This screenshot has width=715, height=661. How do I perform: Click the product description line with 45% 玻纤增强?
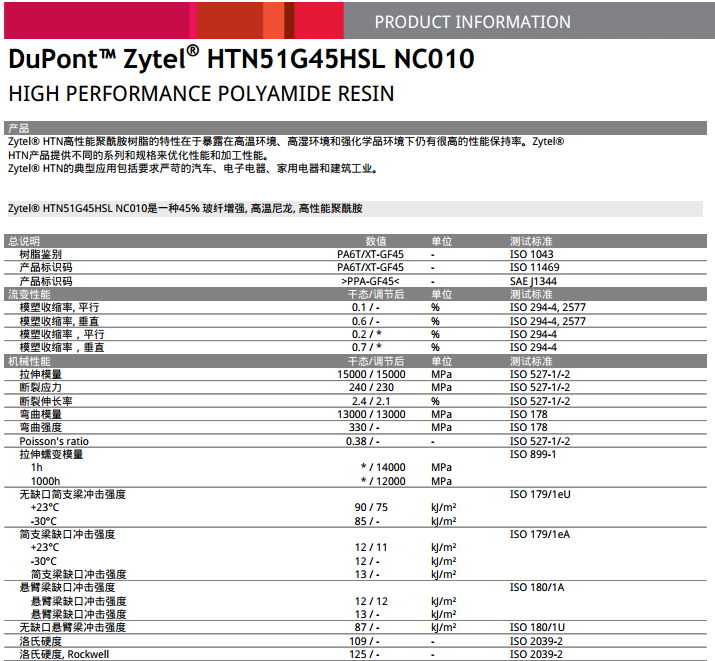point(185,209)
